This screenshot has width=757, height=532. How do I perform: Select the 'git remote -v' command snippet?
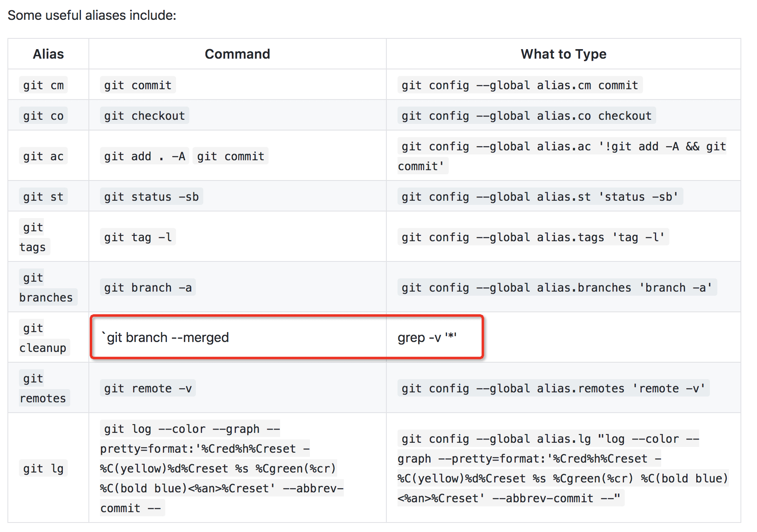pos(148,388)
